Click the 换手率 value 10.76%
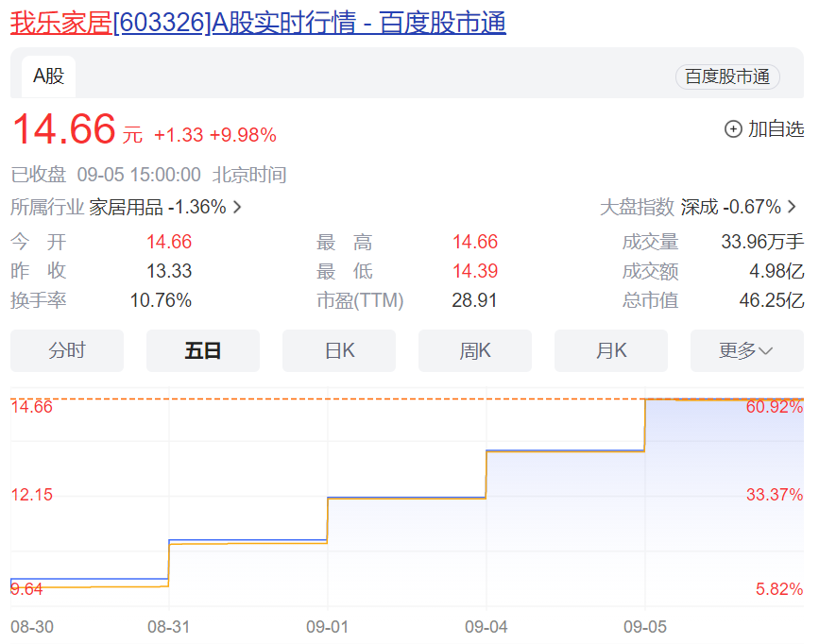The width and height of the screenshot is (819, 644). click(161, 300)
